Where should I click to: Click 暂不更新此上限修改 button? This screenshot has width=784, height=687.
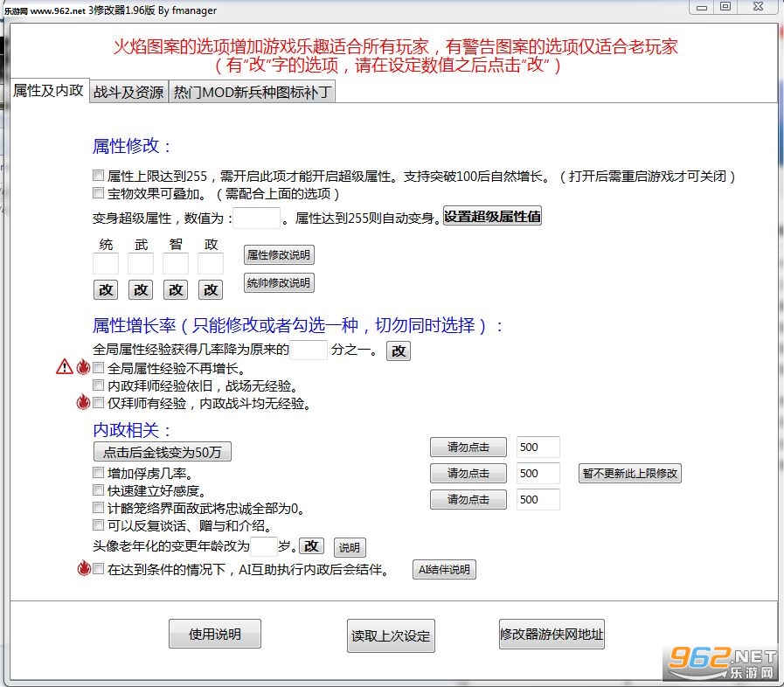click(x=630, y=473)
